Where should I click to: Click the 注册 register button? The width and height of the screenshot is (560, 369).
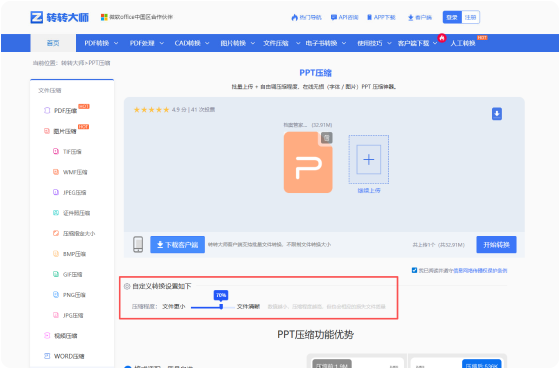pyautogui.click(x=470, y=17)
